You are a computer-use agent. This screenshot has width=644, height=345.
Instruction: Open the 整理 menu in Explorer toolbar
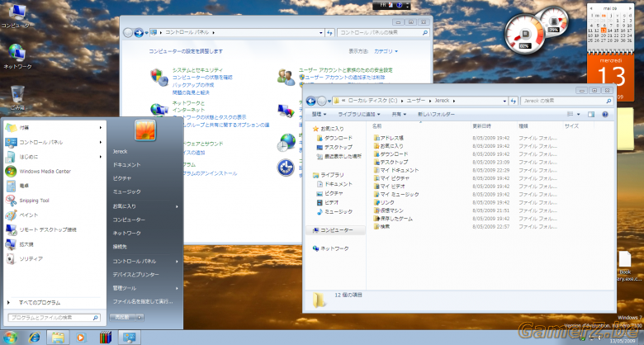[x=320, y=114]
